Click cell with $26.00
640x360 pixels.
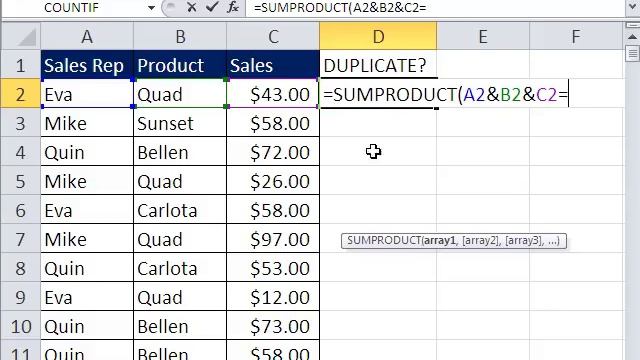(273, 181)
